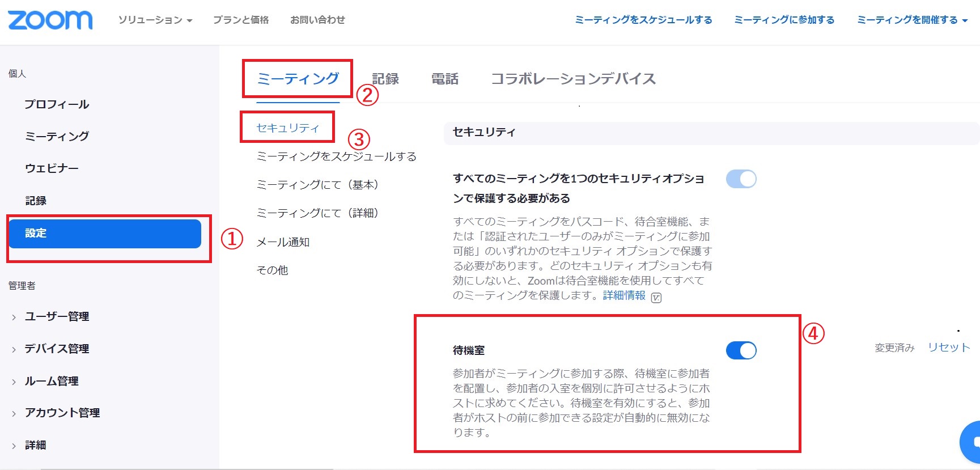Click ミーティングをスケジュールする in the header

point(643,20)
